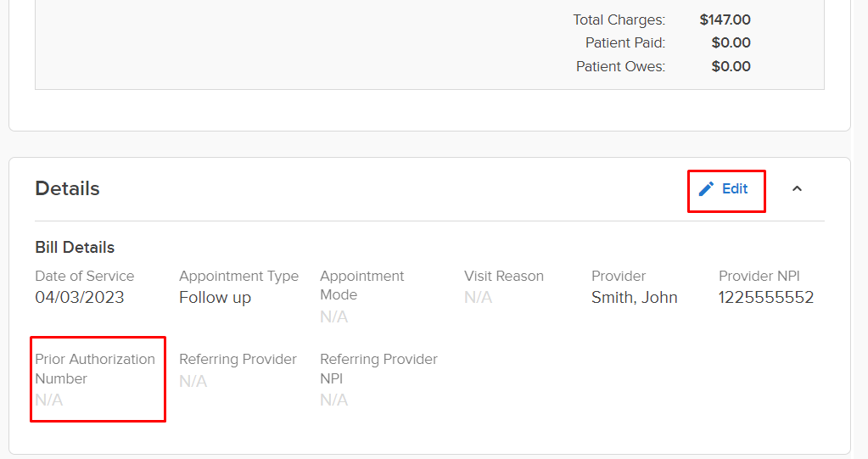The height and width of the screenshot is (459, 868).
Task: Select the provider name Smith, John
Action: 635,298
